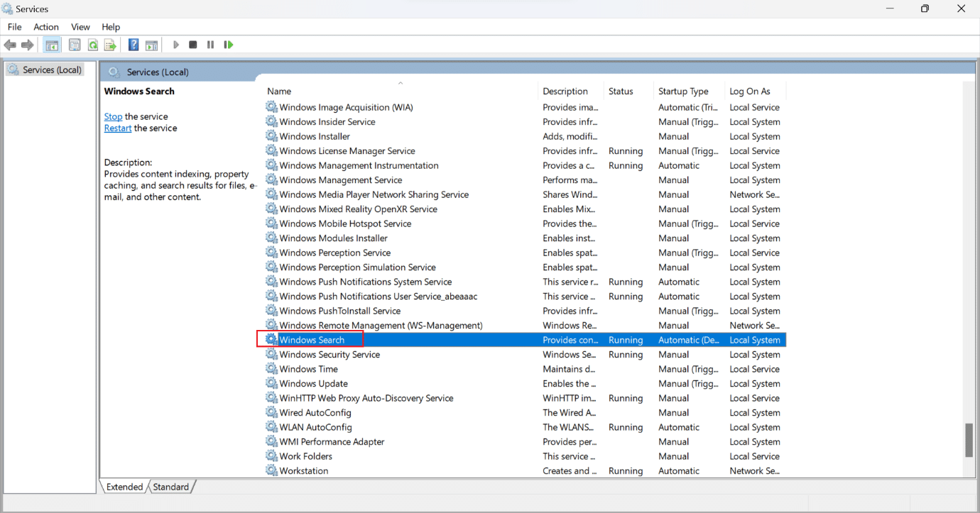Sort by the Description column header
Viewport: 980px width, 513px height.
[571, 91]
